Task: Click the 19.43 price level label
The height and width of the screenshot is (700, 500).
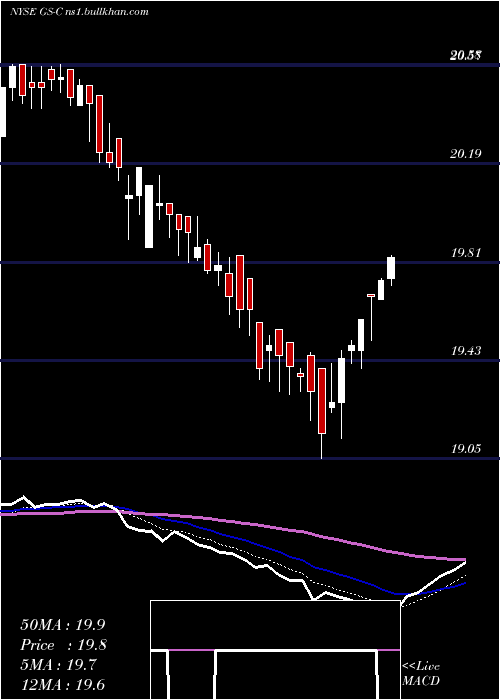Action: (465, 351)
